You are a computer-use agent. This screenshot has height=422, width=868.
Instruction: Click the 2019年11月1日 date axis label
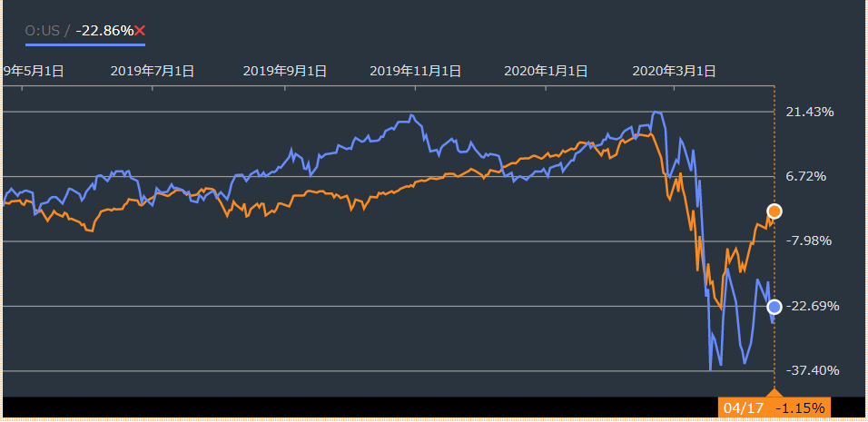click(x=415, y=71)
